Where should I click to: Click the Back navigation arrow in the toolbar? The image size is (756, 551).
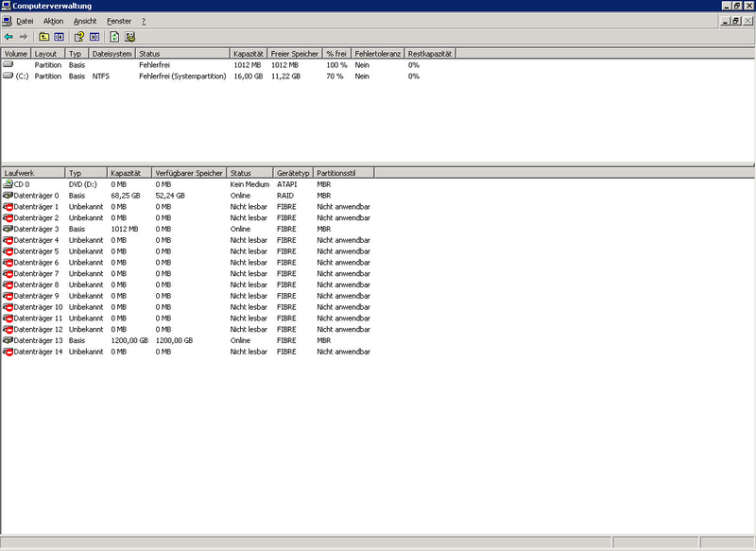[9, 37]
